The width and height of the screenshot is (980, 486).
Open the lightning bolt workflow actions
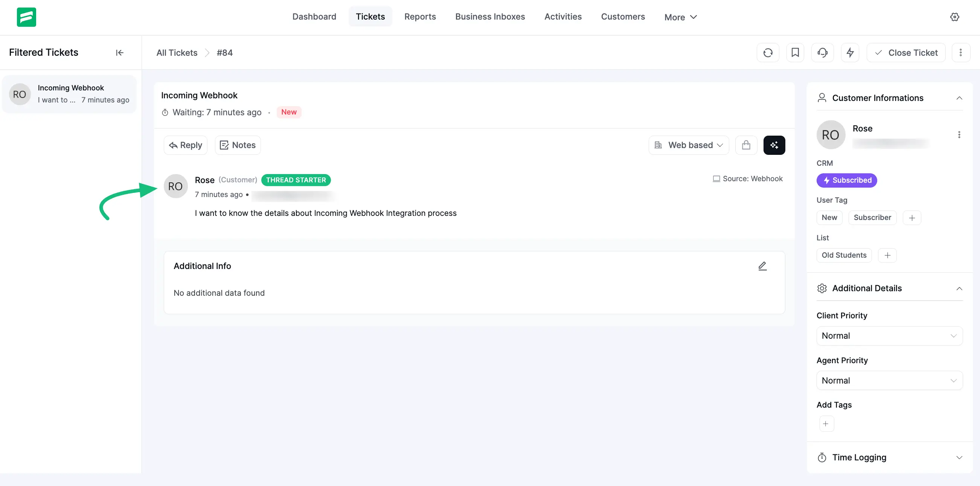850,52
